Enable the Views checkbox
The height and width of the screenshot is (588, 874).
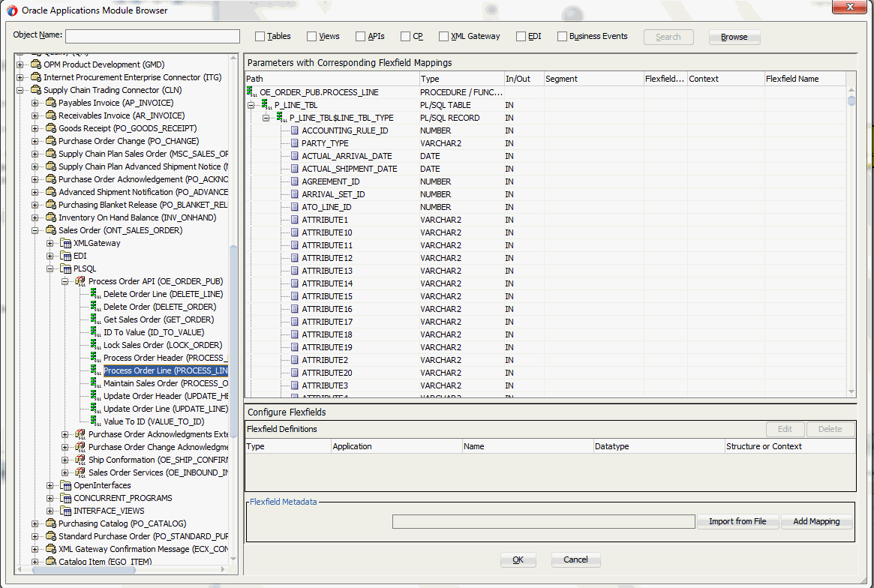[311, 36]
